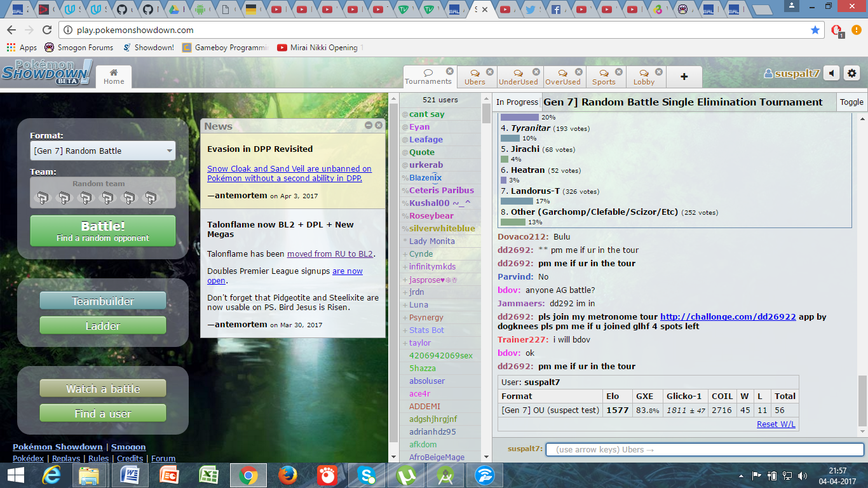Click the Smogon footer link
Screen dimensions: 868x488
pos(128,447)
